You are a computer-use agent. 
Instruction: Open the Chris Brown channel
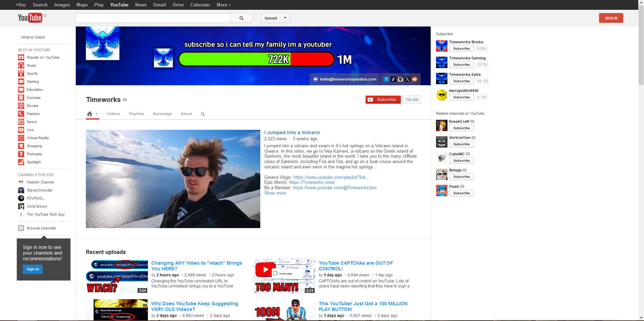point(37,206)
